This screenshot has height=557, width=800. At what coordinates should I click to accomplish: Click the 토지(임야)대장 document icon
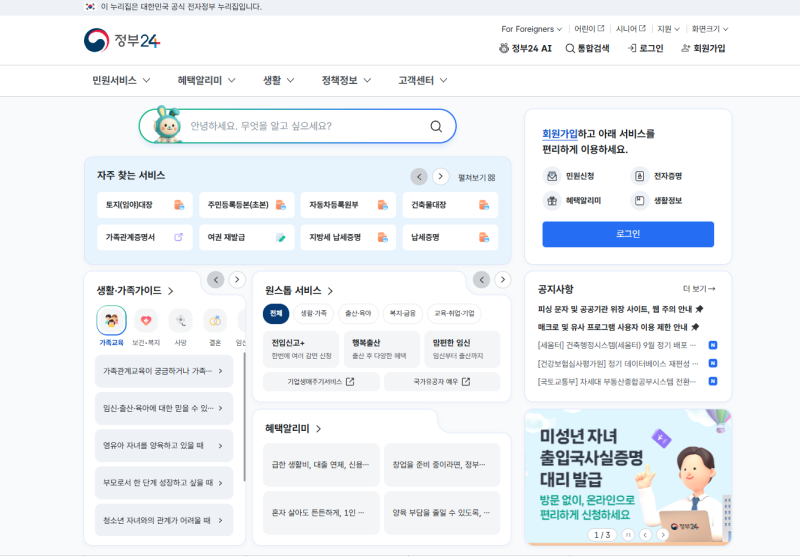click(179, 205)
